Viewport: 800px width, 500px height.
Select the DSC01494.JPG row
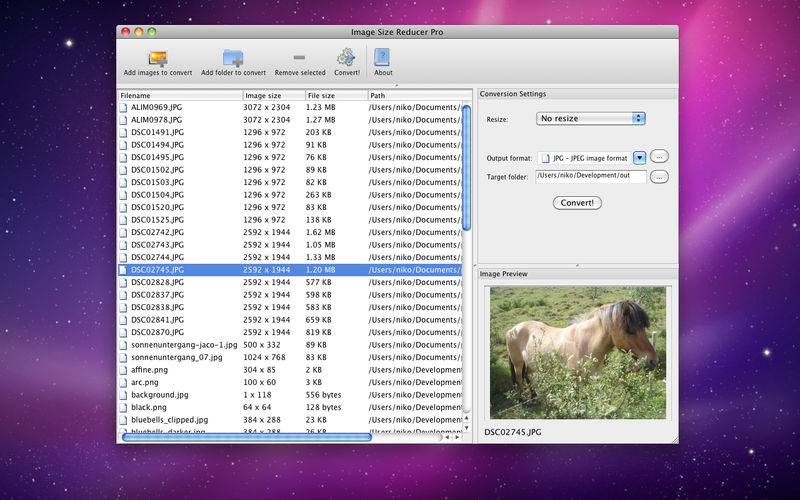tap(290, 145)
